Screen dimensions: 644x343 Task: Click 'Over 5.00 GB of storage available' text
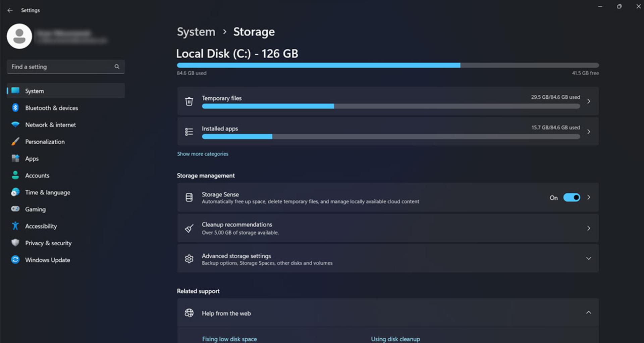pos(240,233)
